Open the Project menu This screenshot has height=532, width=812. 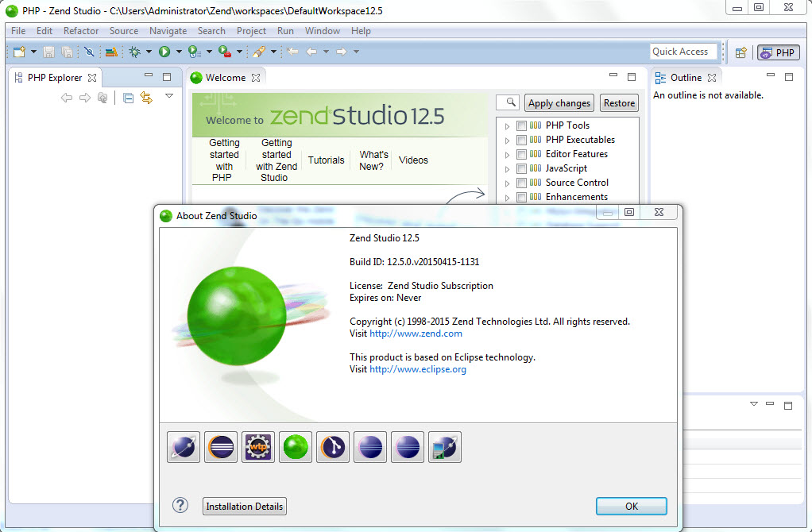[251, 31]
